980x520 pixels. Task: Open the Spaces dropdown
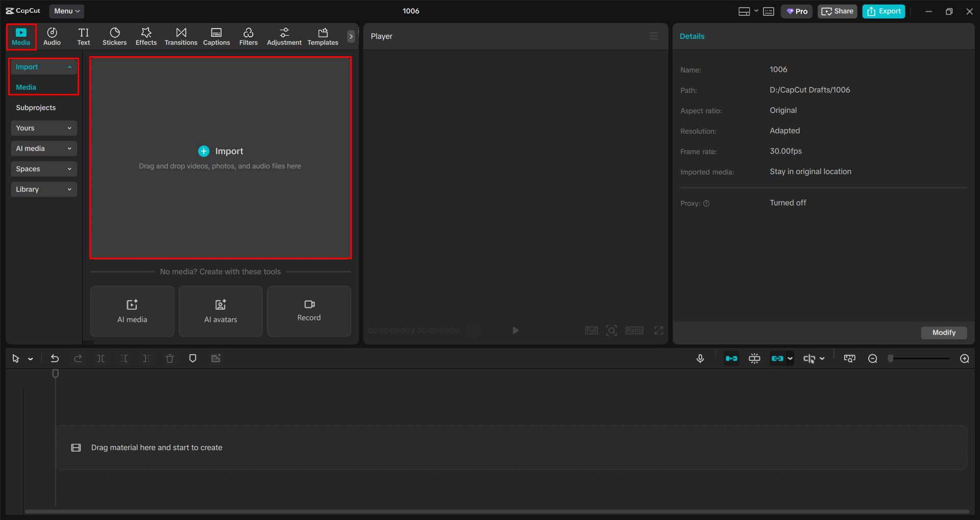coord(43,168)
